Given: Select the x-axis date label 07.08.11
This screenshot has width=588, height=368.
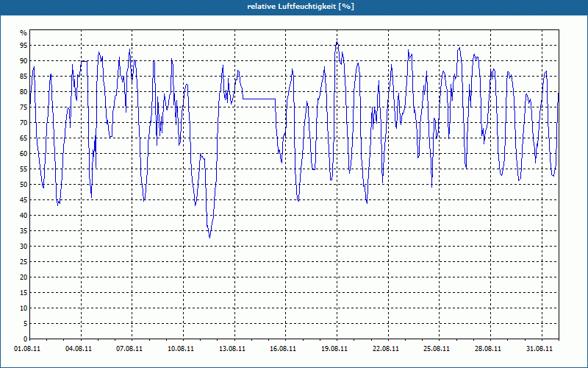Looking at the screenshot, I should (129, 349).
